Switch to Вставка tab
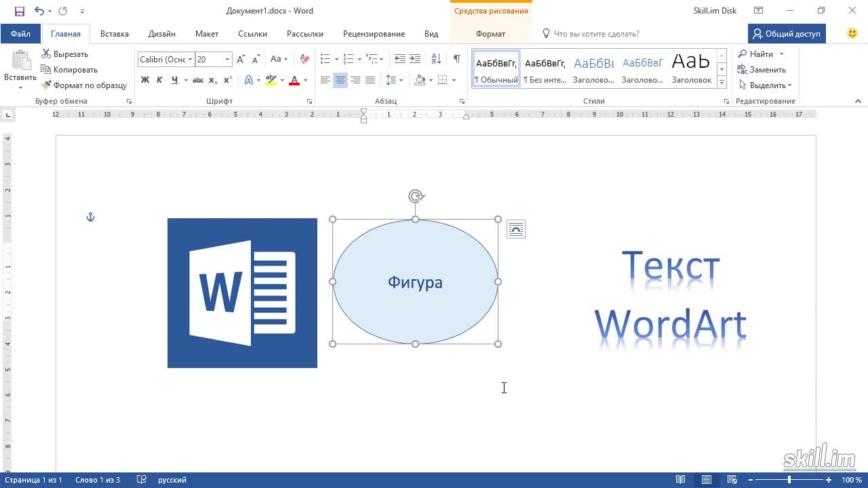Viewport: 868px width, 488px height. click(115, 34)
